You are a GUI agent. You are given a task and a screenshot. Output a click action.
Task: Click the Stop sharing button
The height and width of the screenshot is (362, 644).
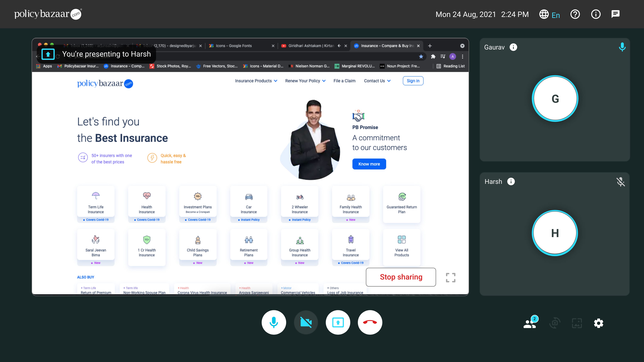(401, 277)
